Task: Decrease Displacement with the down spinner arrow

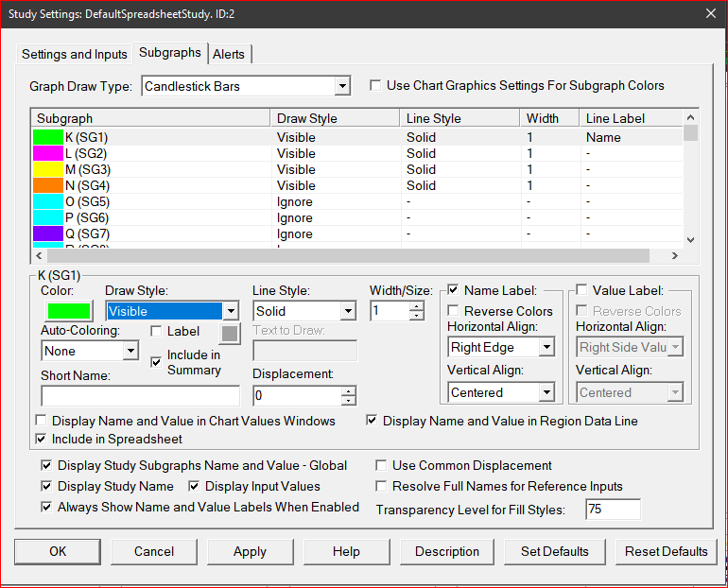Action: 349,401
